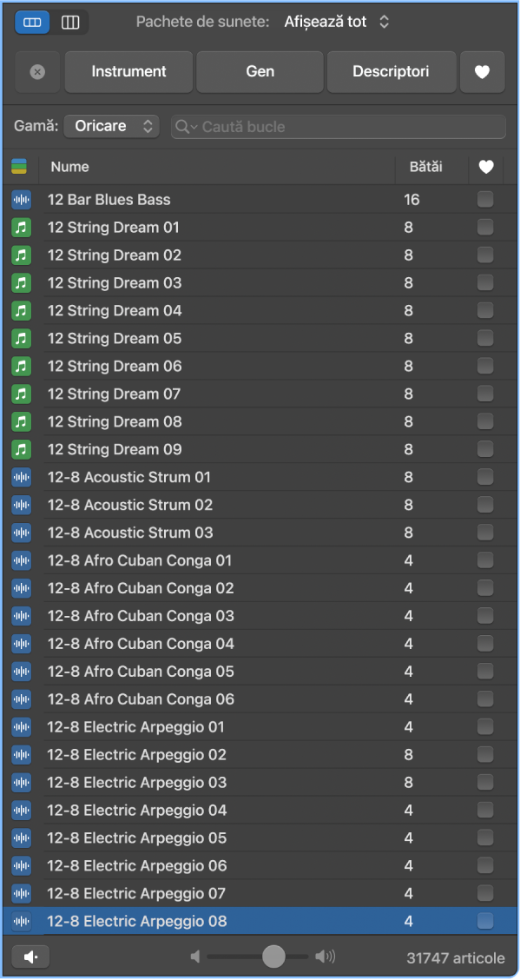Sort by favorites heart column header
This screenshot has height=980, width=520.
tap(485, 167)
